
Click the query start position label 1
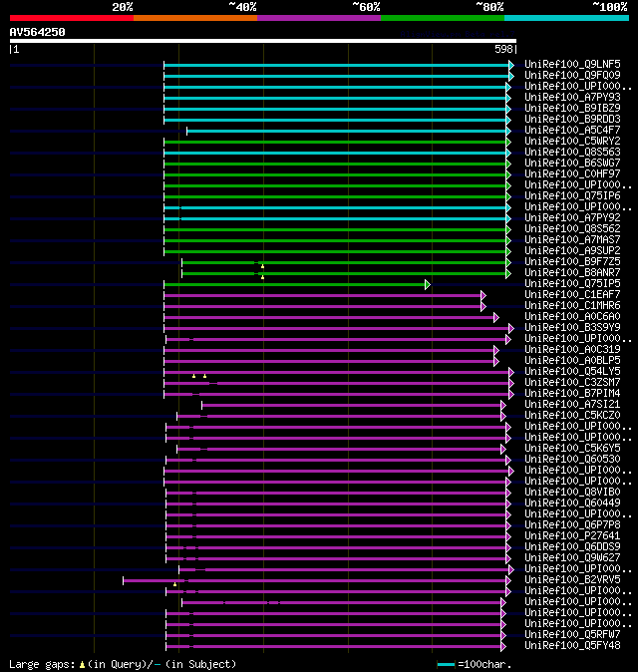tap(15, 49)
